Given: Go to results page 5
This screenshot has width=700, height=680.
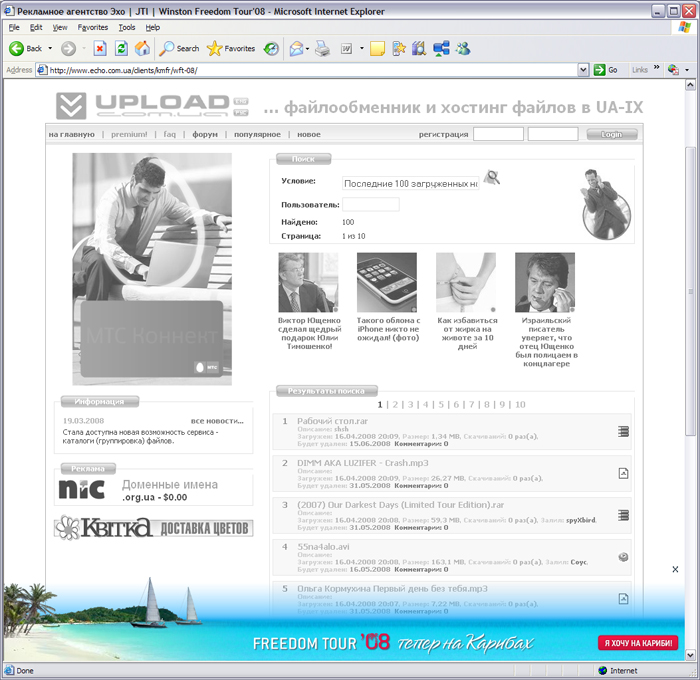Looking at the screenshot, I should [441, 405].
